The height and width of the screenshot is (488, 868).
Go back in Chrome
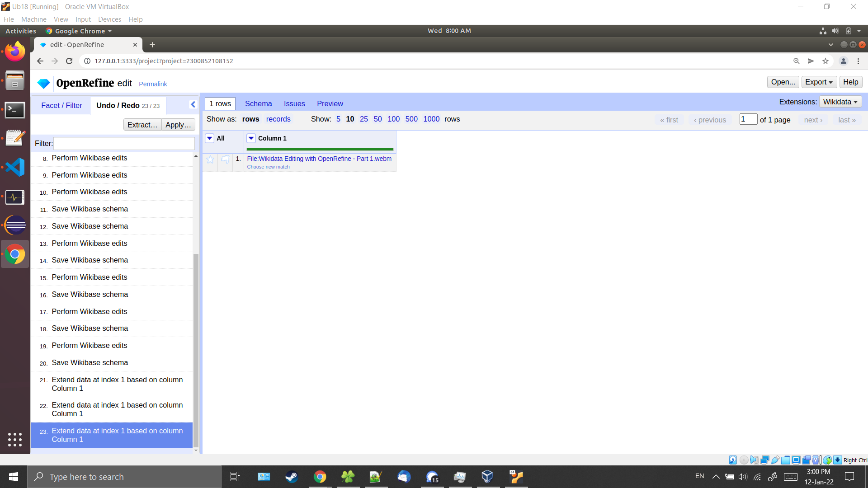click(40, 61)
